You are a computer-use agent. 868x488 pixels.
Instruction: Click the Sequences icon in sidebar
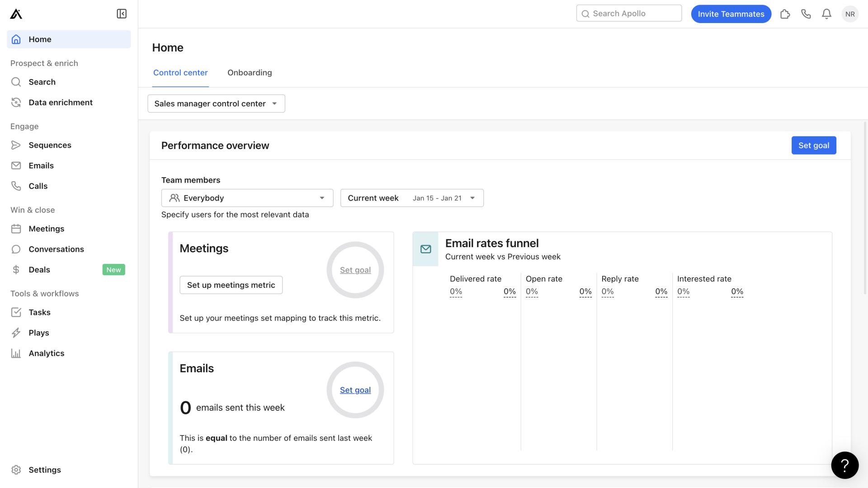click(17, 145)
